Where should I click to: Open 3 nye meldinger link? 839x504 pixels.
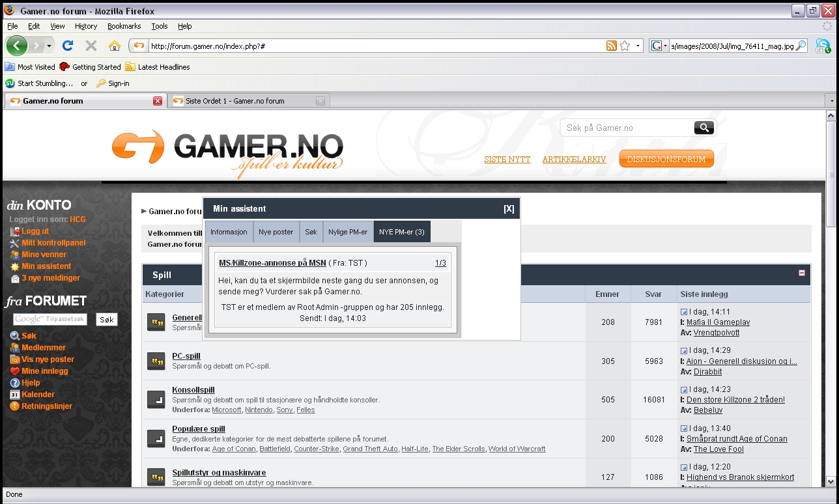click(x=51, y=278)
